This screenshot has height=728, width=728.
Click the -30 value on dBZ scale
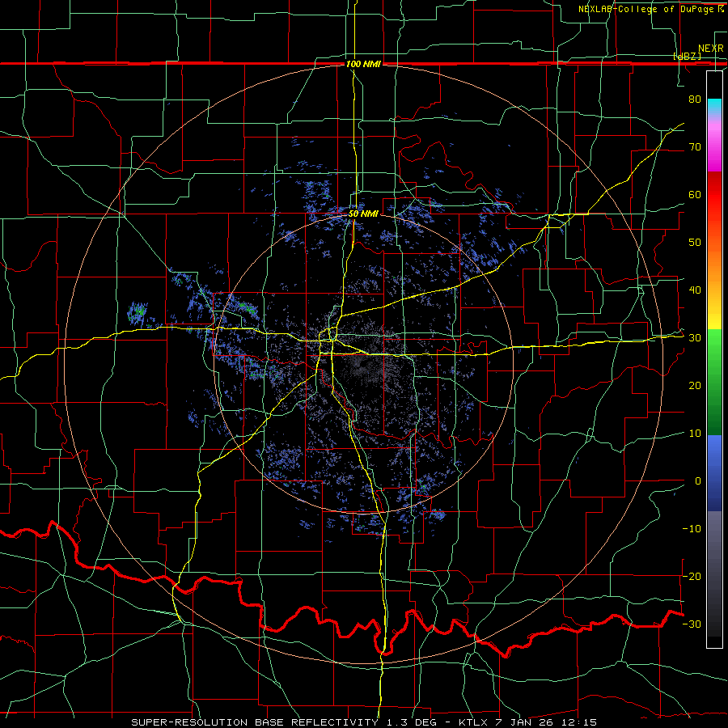[692, 624]
